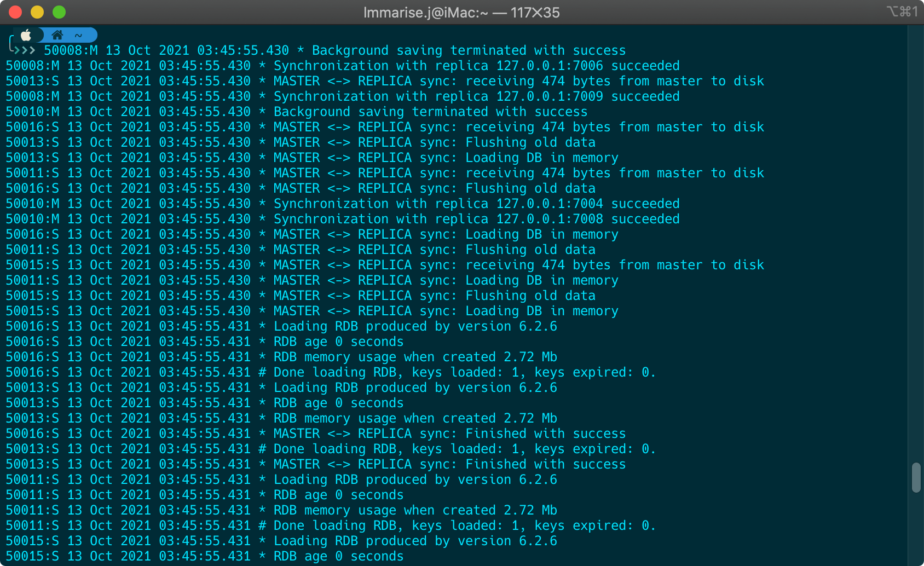Click the 50013:S receiving 474 bytes line

385,81
